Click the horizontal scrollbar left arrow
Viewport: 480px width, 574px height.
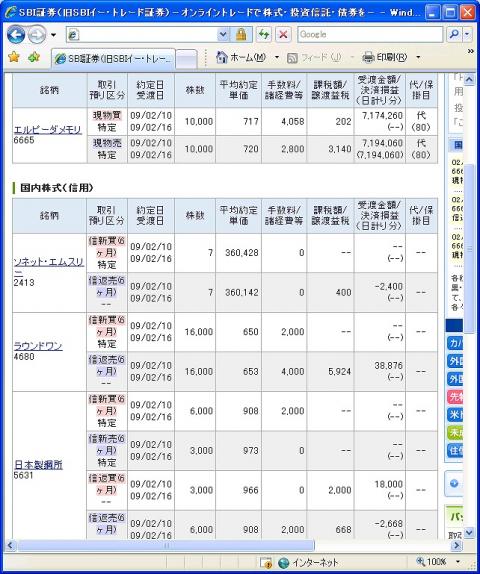click(x=10, y=545)
